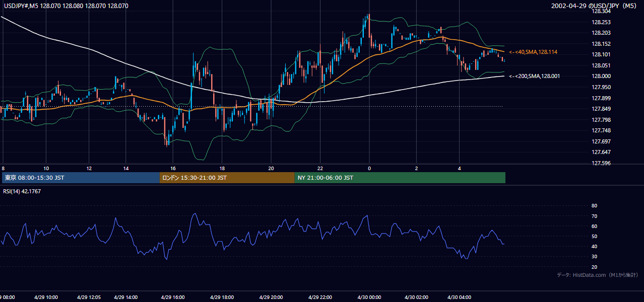Click hour label 14 on chart axis

coord(125,168)
